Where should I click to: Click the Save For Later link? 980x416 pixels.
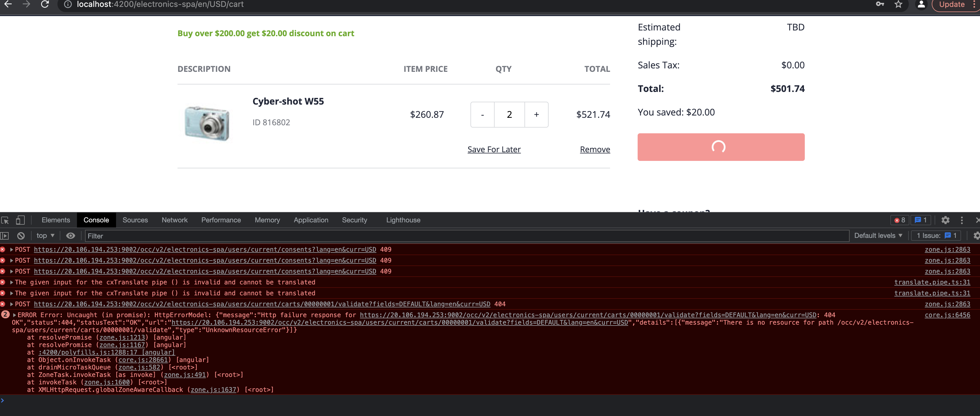point(494,149)
